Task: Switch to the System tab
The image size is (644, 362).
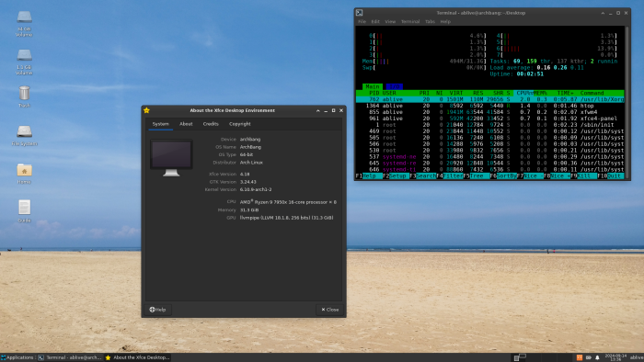Action: click(161, 124)
